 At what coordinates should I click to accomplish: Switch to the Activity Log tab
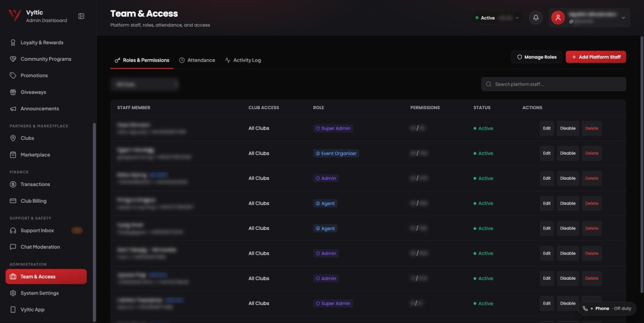click(x=243, y=60)
